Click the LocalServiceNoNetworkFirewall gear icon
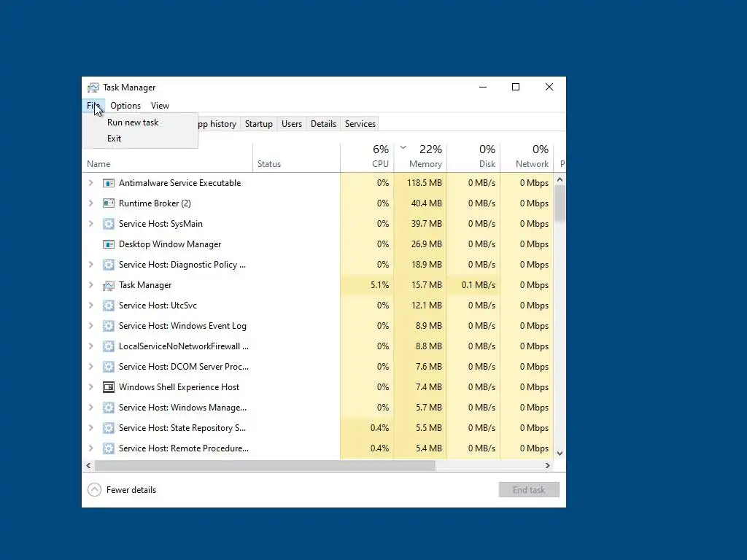 point(109,346)
